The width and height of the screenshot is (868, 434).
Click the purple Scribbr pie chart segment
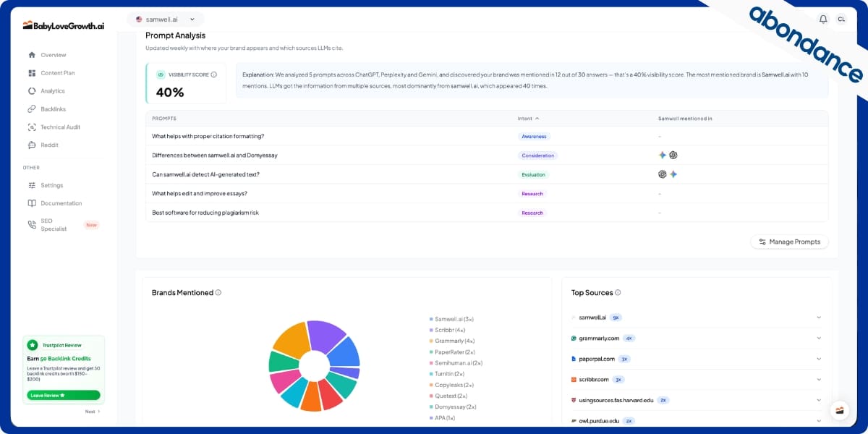tap(326, 334)
